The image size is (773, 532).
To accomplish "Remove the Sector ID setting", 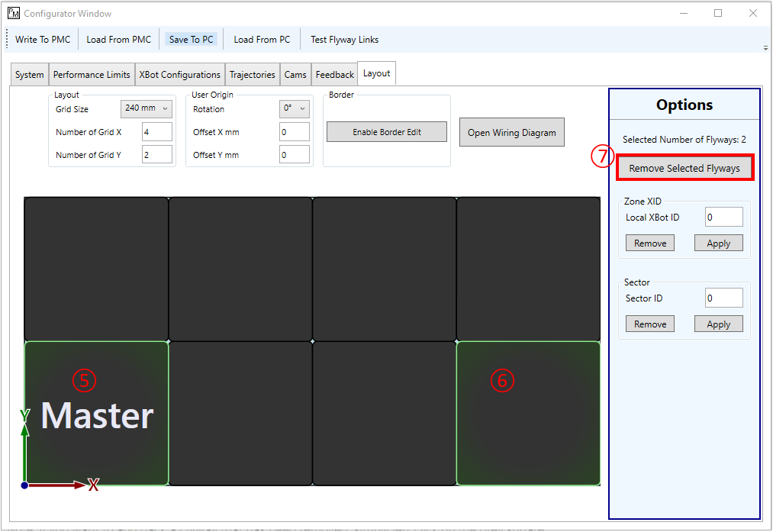I will click(x=650, y=324).
